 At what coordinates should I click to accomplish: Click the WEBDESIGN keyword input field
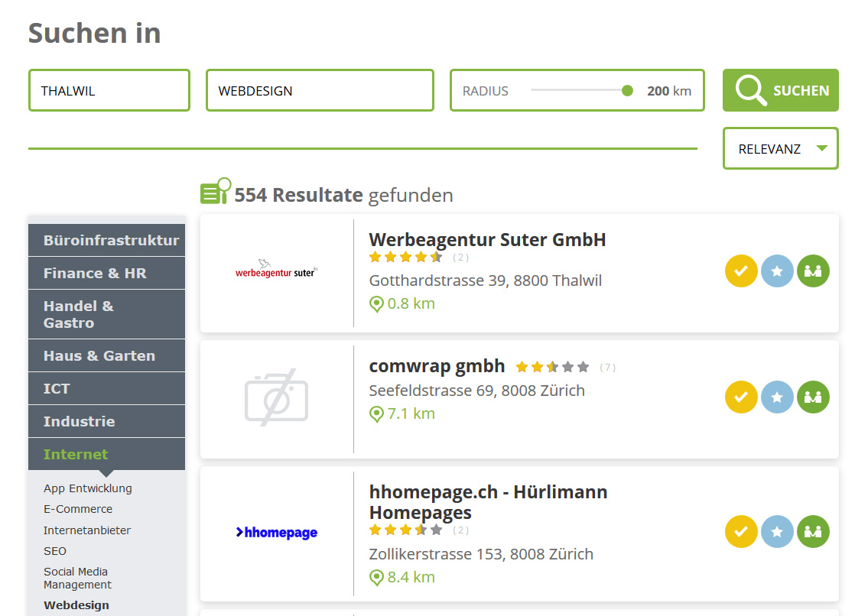(x=320, y=90)
